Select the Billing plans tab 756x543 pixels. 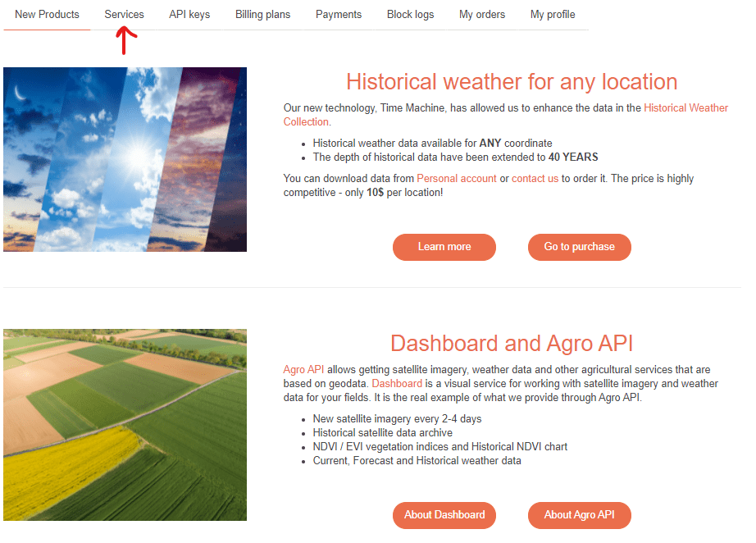coord(262,15)
